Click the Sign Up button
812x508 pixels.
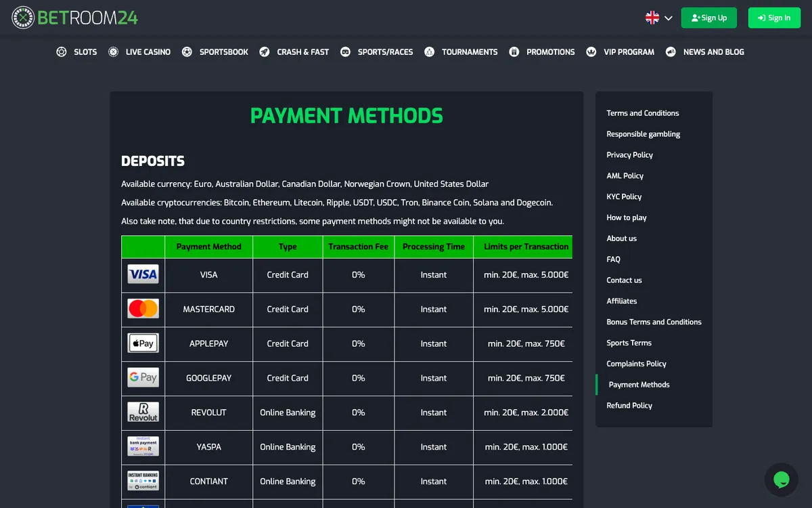(708, 18)
